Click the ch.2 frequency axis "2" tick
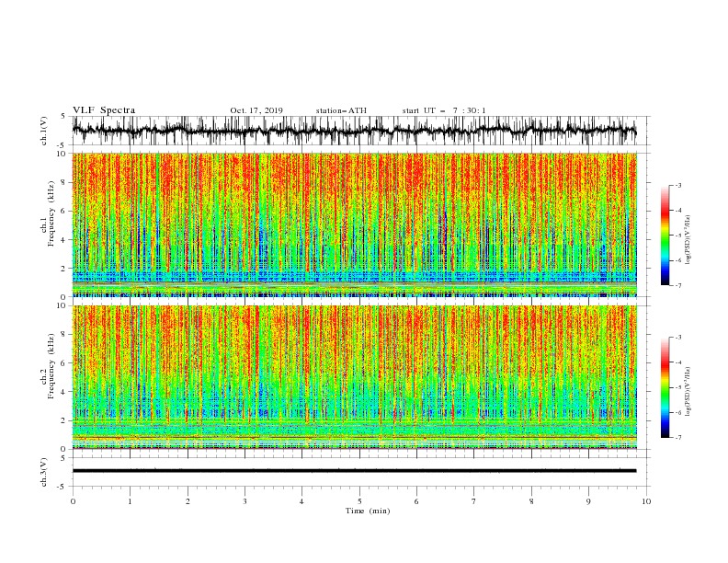The image size is (728, 563). (64, 420)
